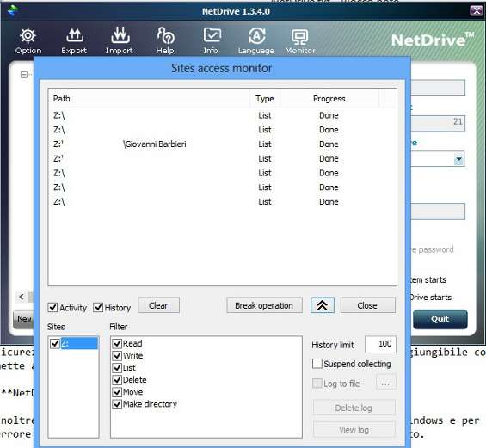Collapse the site tree node in NetDrive window
This screenshot has width=486, height=448.
click(x=24, y=75)
